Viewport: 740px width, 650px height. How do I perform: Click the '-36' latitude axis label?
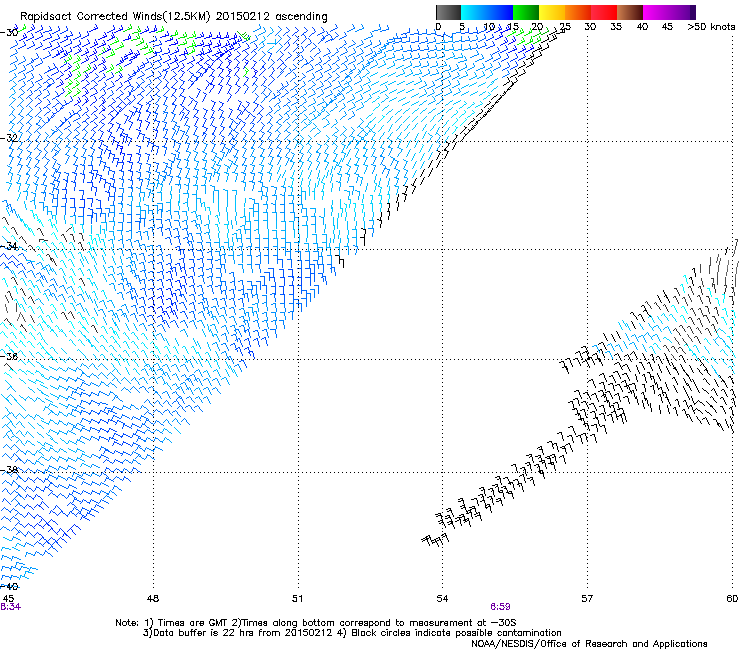coord(9,356)
